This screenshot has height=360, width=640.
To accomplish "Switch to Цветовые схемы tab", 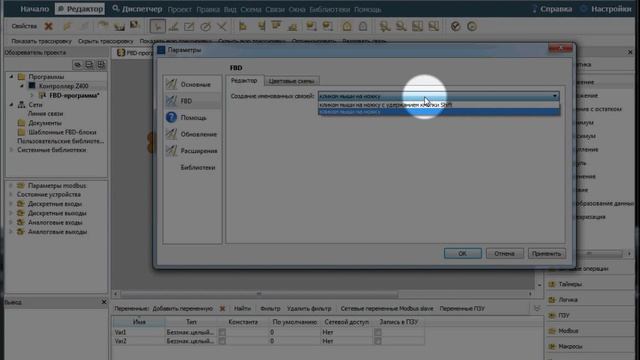I will tap(291, 81).
